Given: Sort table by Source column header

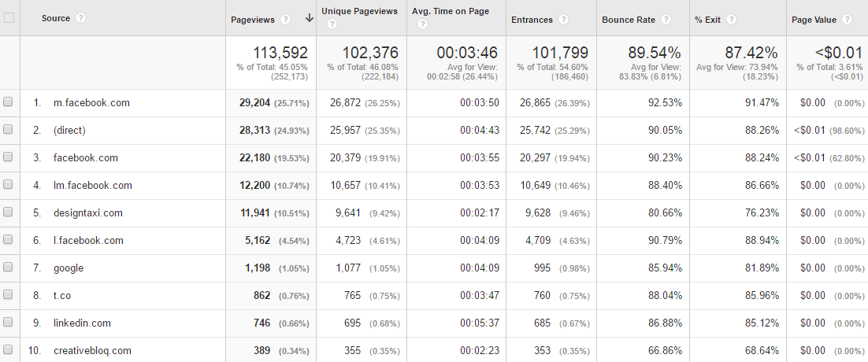Looking at the screenshot, I should tap(55, 18).
